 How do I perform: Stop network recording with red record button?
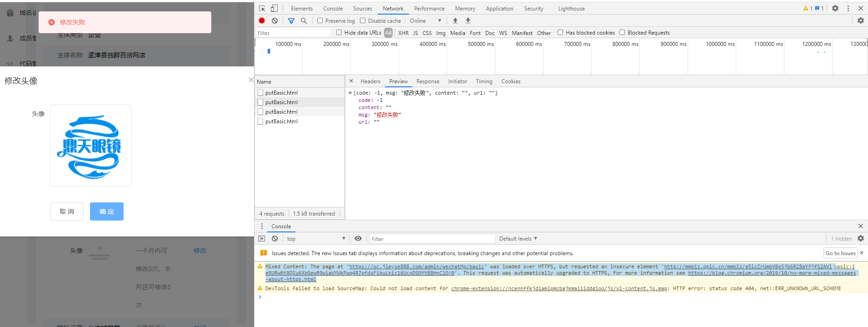coord(262,20)
